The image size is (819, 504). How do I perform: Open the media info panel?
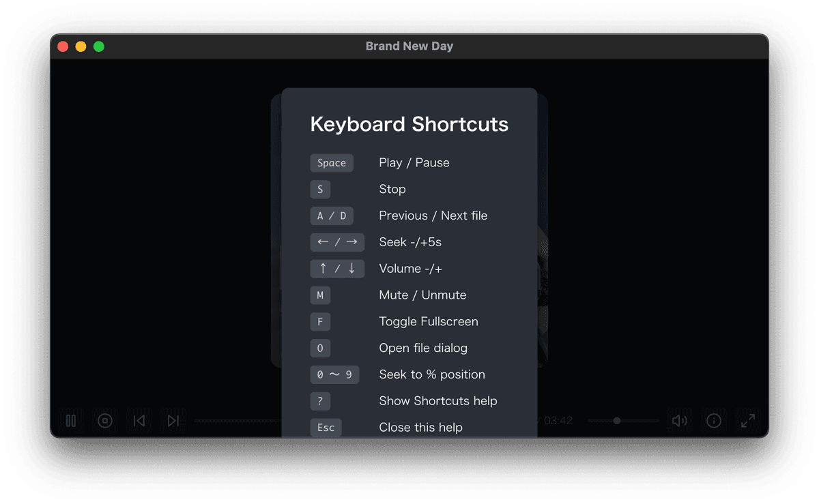714,421
